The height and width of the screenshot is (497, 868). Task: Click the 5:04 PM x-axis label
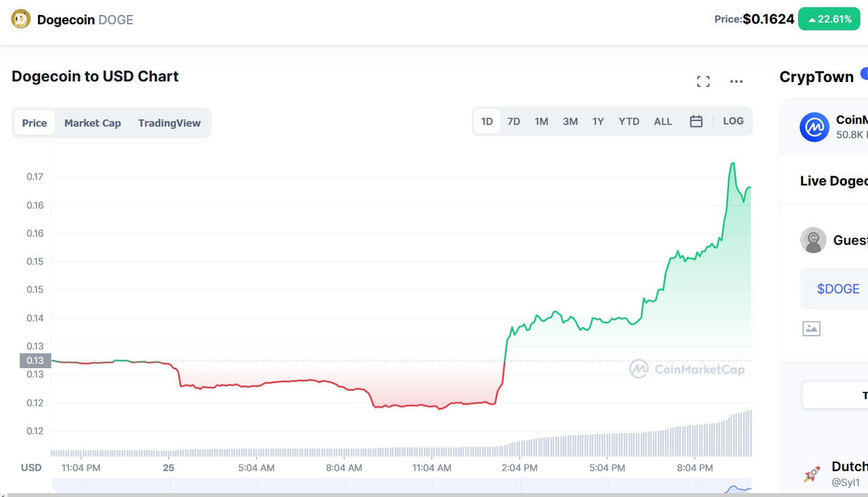point(607,468)
